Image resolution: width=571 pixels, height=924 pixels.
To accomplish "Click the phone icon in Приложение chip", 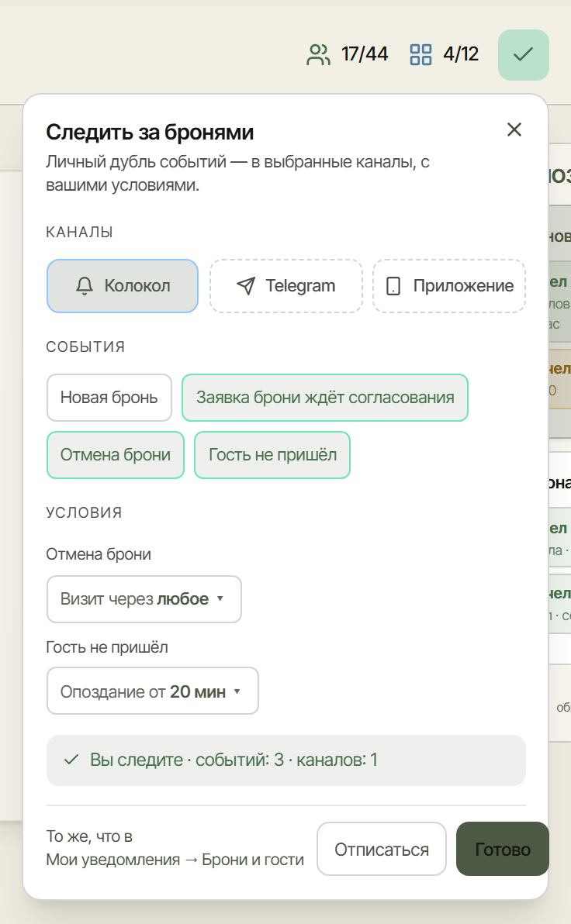I will pos(393,286).
